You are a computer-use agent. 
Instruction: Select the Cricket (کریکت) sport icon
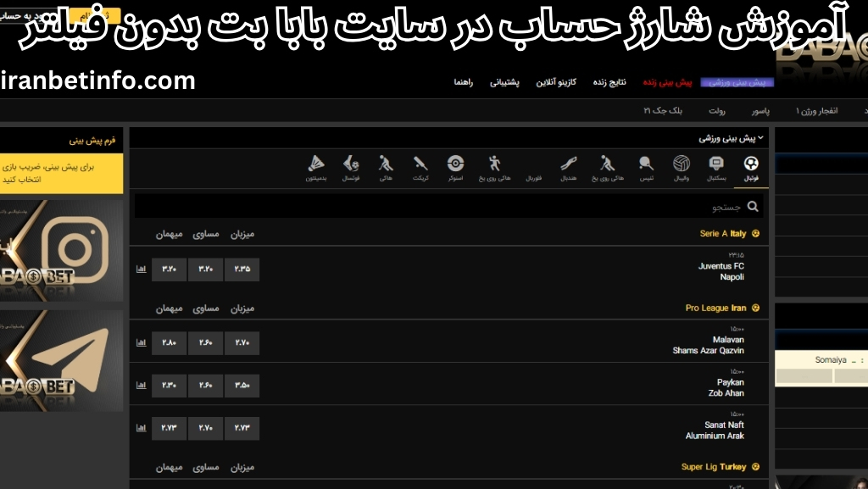pyautogui.click(x=420, y=168)
